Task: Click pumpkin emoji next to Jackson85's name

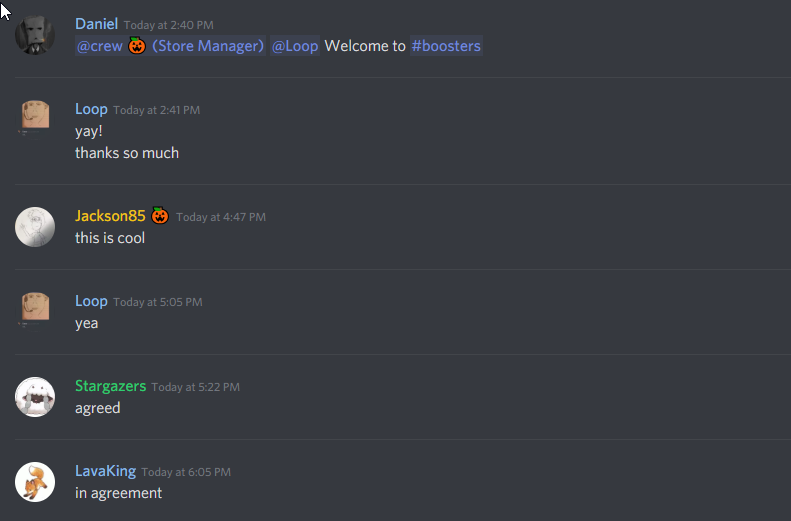Action: tap(160, 215)
